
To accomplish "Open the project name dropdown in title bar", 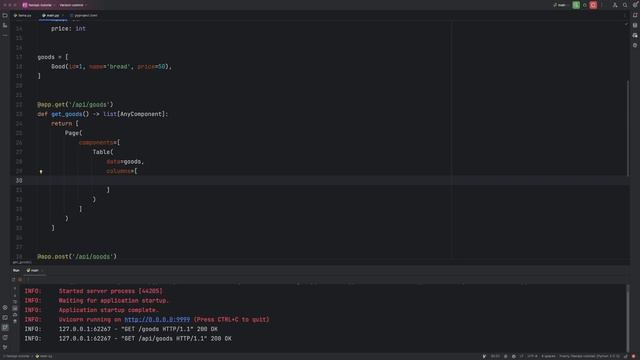I will click(x=39, y=5).
